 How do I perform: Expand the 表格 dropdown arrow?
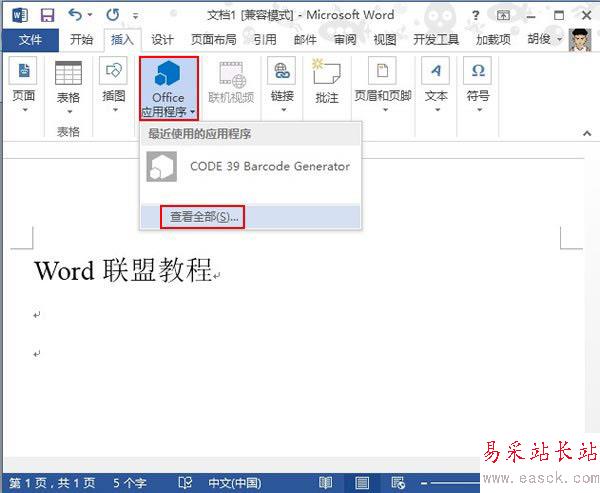tap(70, 112)
